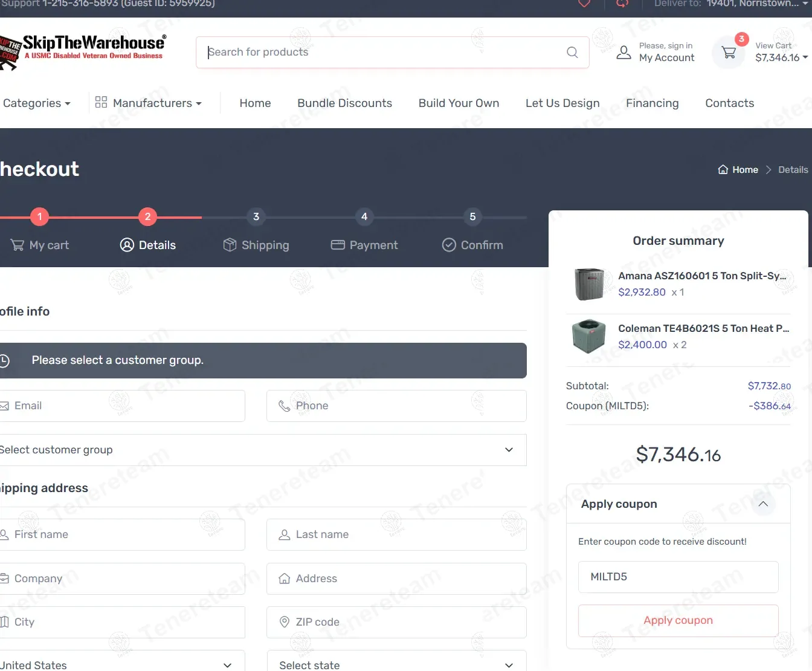
Task: Click the My Account user icon
Action: [623, 53]
